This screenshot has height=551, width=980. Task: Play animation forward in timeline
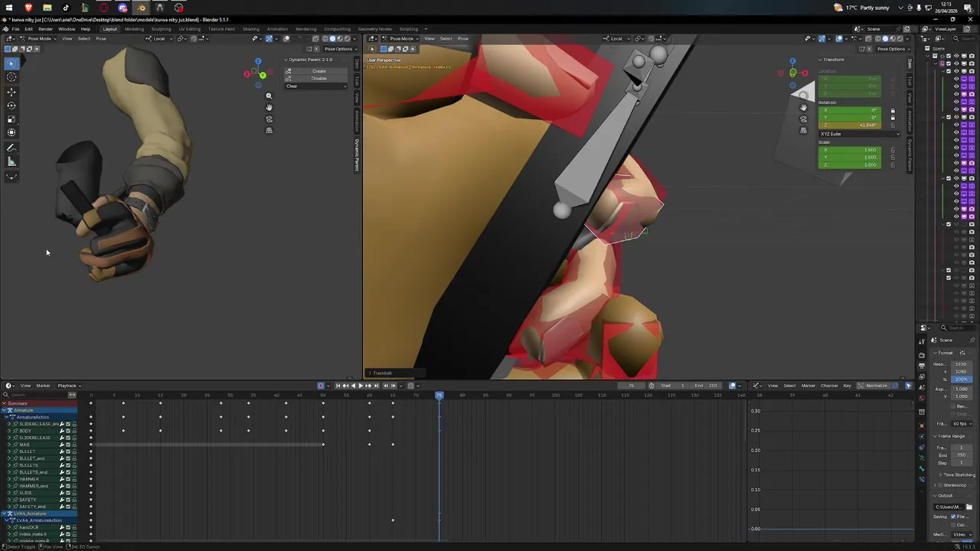(x=361, y=386)
